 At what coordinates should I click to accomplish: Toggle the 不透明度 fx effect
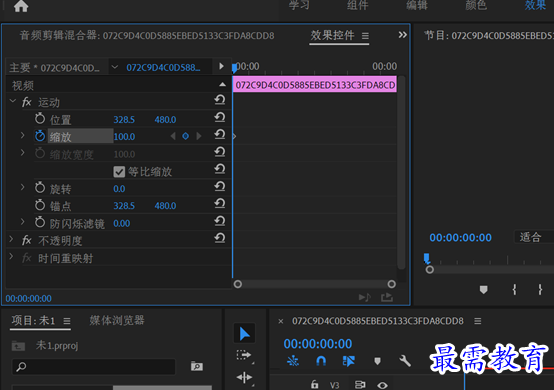pos(26,241)
